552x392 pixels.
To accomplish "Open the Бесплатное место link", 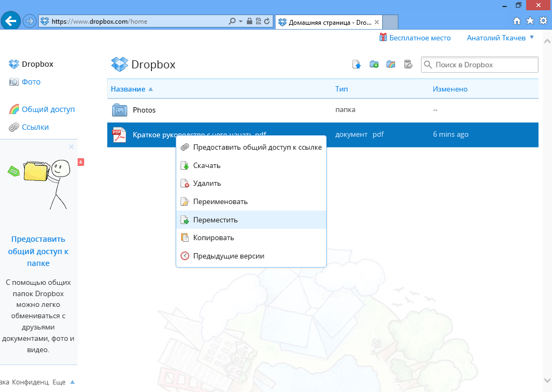I will click(419, 38).
